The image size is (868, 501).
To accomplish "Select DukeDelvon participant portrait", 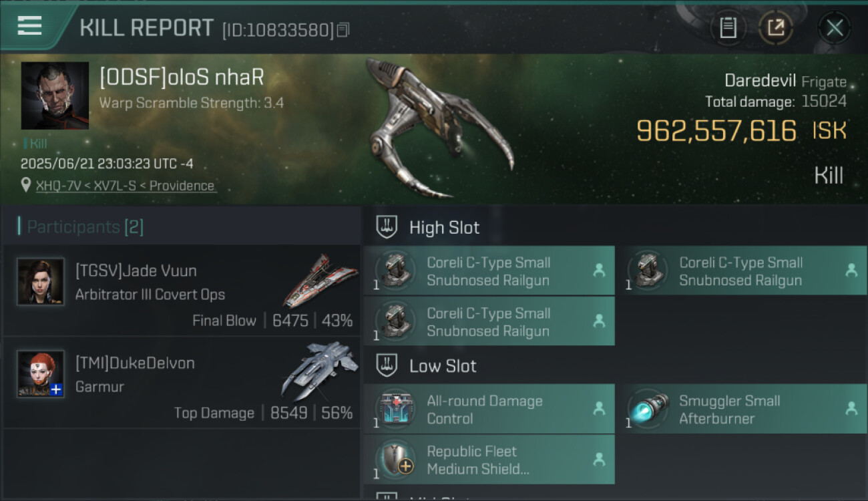I will [41, 374].
